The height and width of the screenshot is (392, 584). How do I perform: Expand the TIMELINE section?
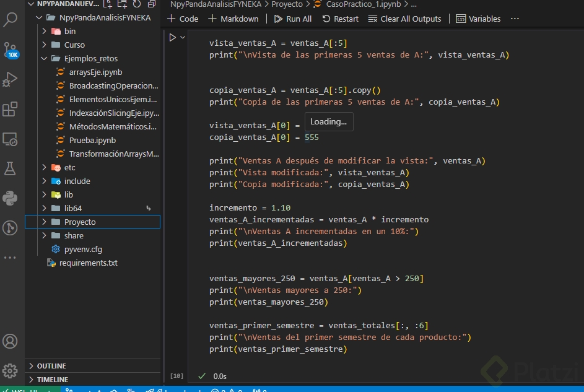click(52, 380)
